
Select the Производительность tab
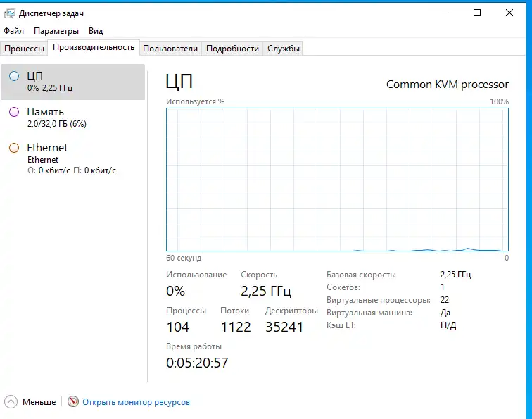tap(93, 47)
